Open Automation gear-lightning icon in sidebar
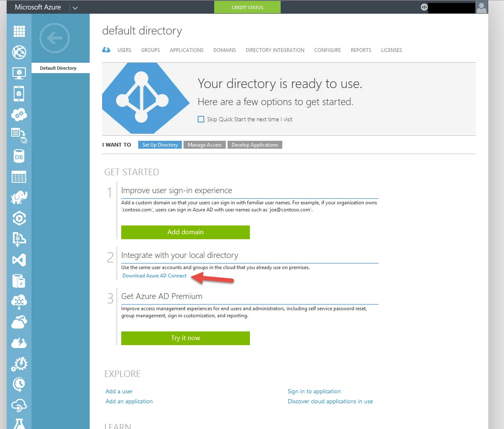504x429 pixels. 19,364
